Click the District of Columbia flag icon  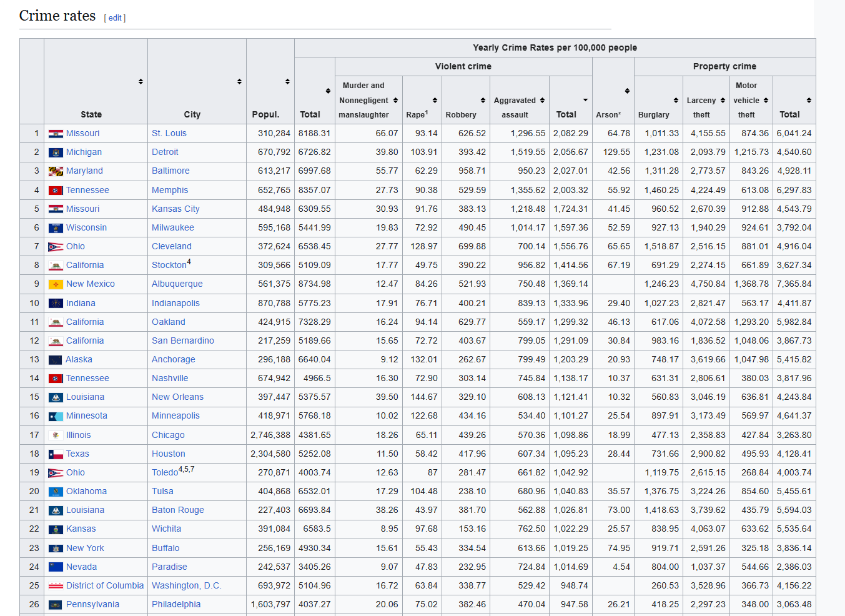point(56,586)
